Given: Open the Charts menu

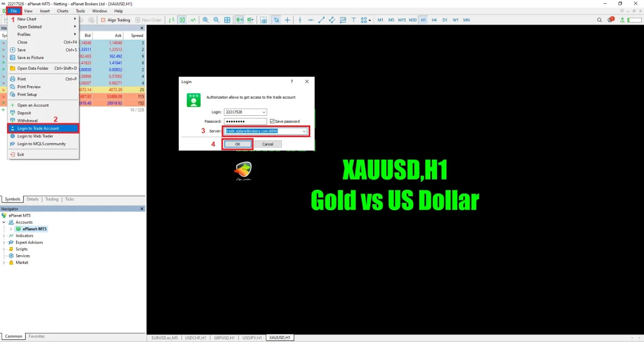Looking at the screenshot, I should tap(63, 11).
